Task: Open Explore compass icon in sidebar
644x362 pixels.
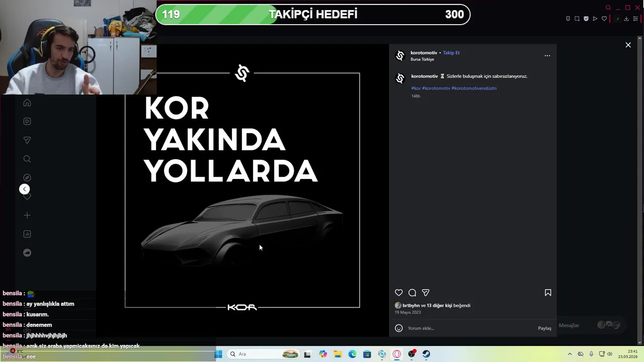Action: tap(27, 177)
